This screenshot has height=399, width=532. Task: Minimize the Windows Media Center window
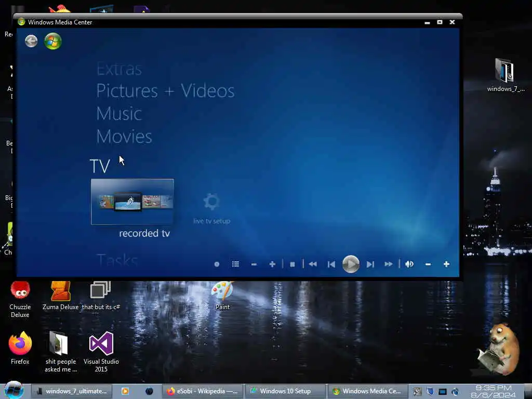pyautogui.click(x=427, y=22)
